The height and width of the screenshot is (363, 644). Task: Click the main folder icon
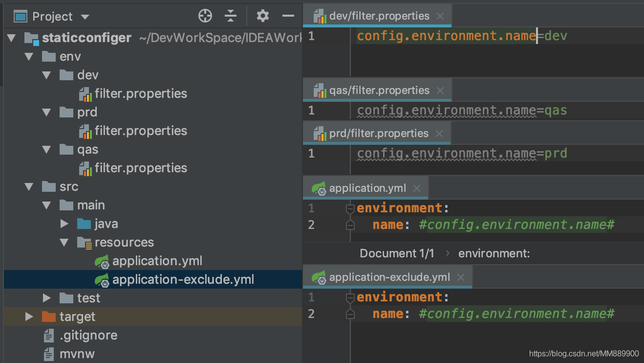[x=66, y=205]
